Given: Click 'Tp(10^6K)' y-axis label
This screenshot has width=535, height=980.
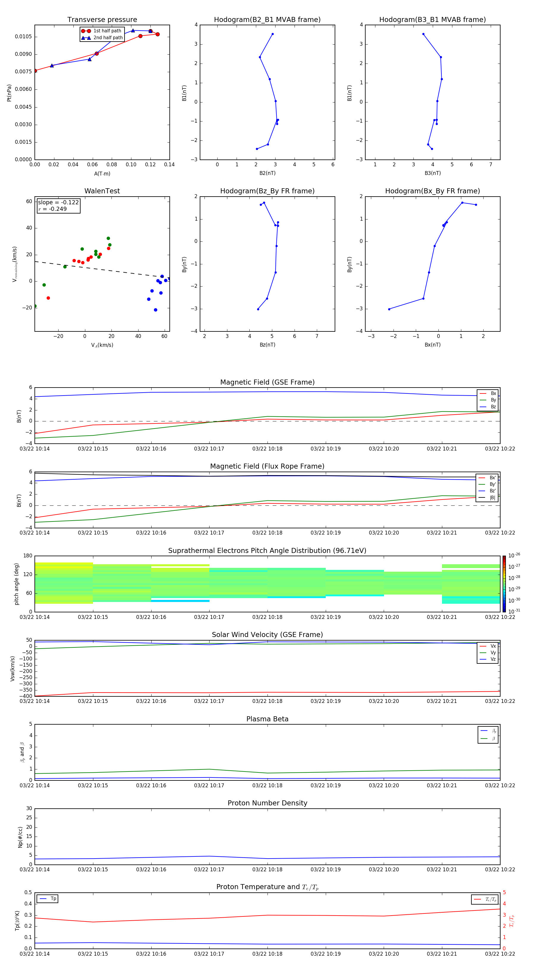Looking at the screenshot, I should click(x=17, y=921).
